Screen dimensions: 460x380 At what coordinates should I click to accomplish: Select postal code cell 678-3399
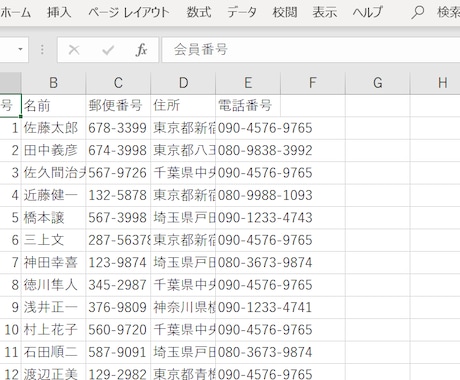(x=118, y=128)
